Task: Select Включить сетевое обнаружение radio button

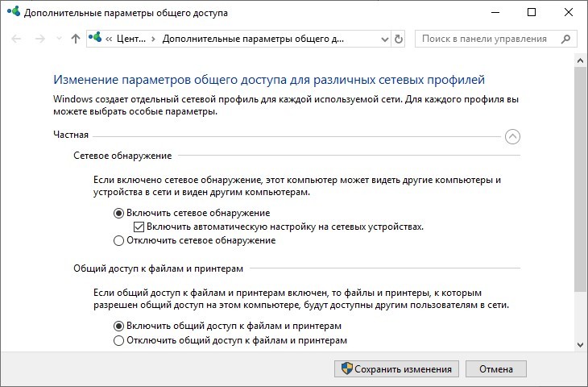Action: (119, 213)
